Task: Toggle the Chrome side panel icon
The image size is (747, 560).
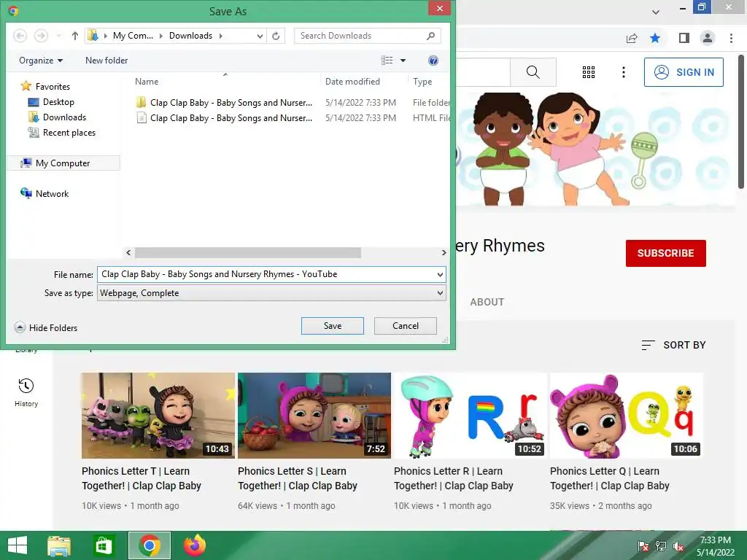Action: (684, 38)
